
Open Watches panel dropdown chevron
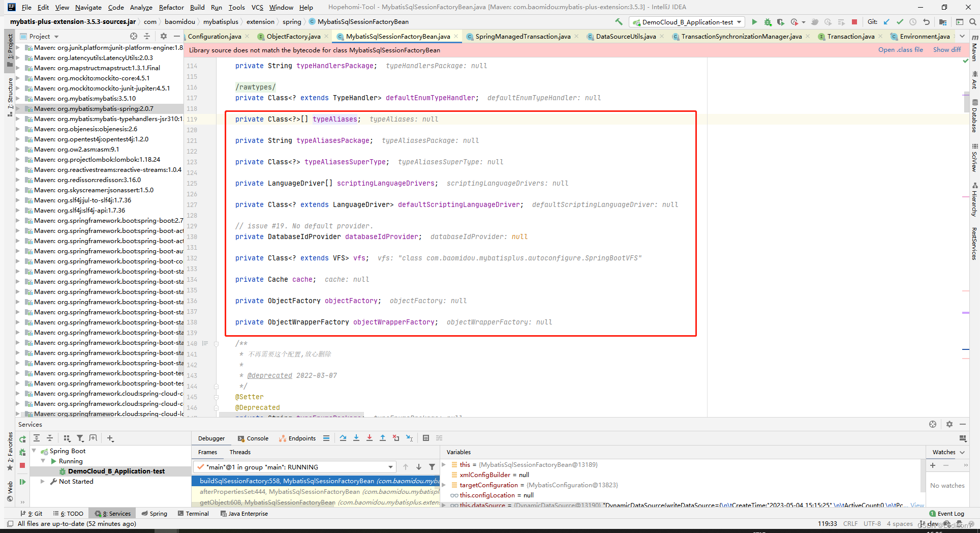(x=962, y=452)
